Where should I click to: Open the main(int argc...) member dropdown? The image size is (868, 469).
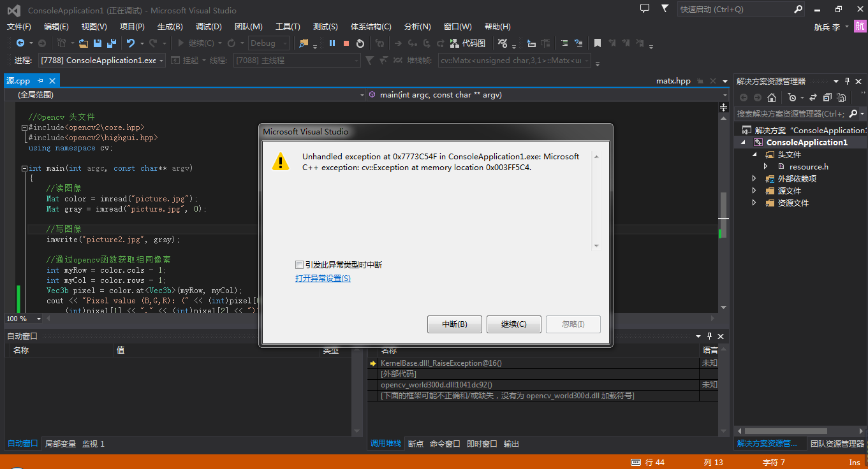click(x=547, y=94)
